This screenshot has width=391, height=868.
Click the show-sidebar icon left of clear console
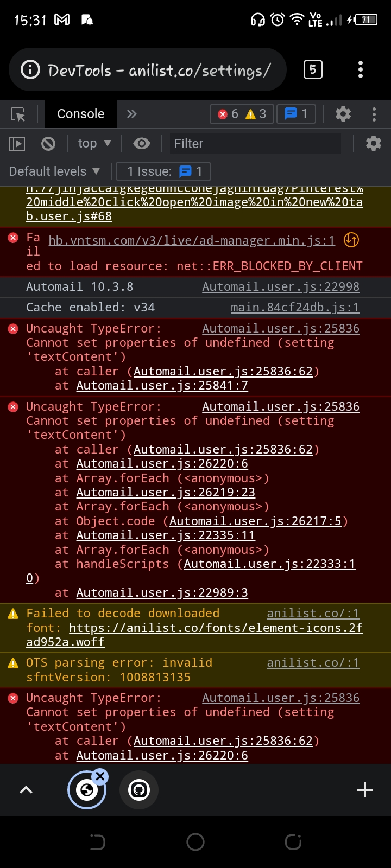(x=16, y=143)
